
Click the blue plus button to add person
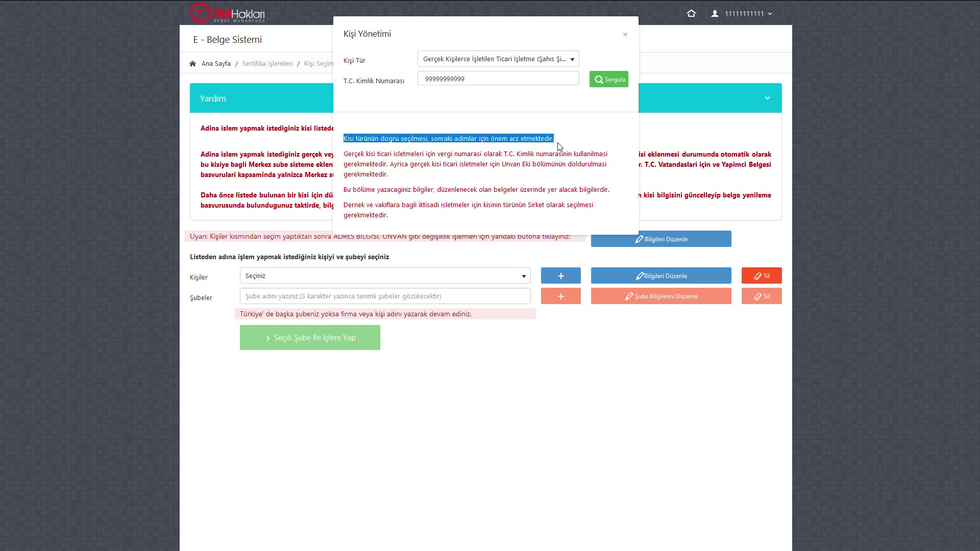pos(560,276)
